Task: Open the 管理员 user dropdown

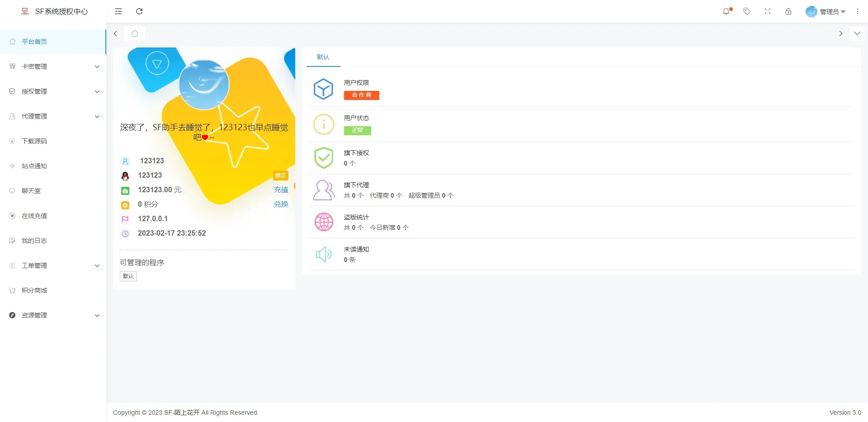Action: coord(826,11)
